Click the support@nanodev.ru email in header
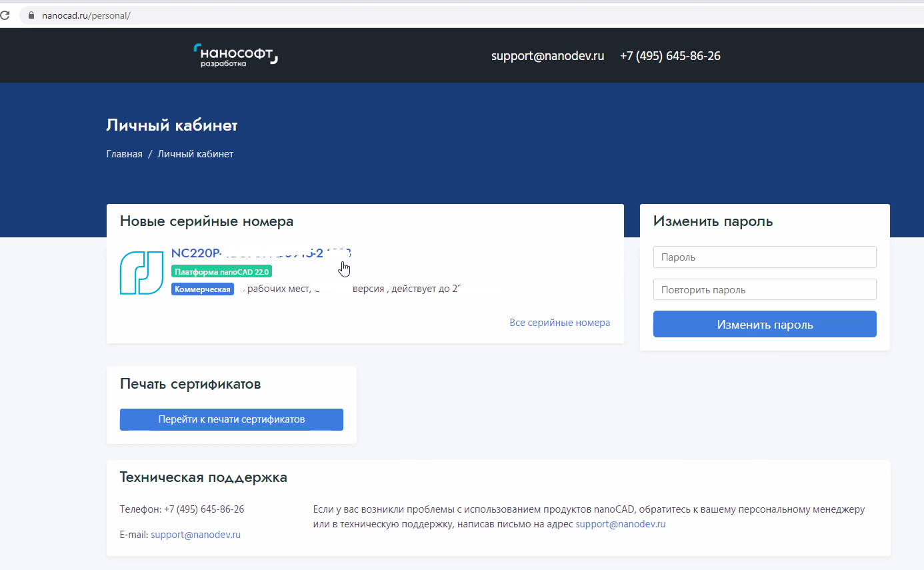This screenshot has width=924, height=570. click(547, 56)
